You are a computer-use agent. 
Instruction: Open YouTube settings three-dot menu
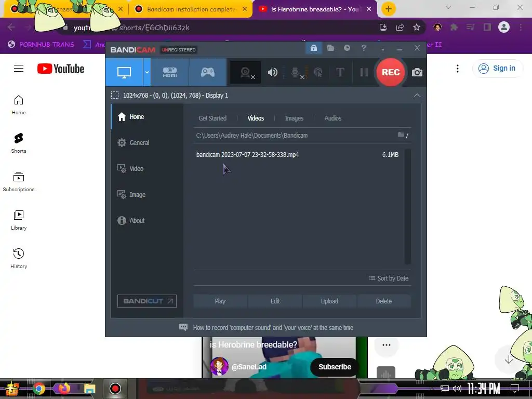click(457, 69)
